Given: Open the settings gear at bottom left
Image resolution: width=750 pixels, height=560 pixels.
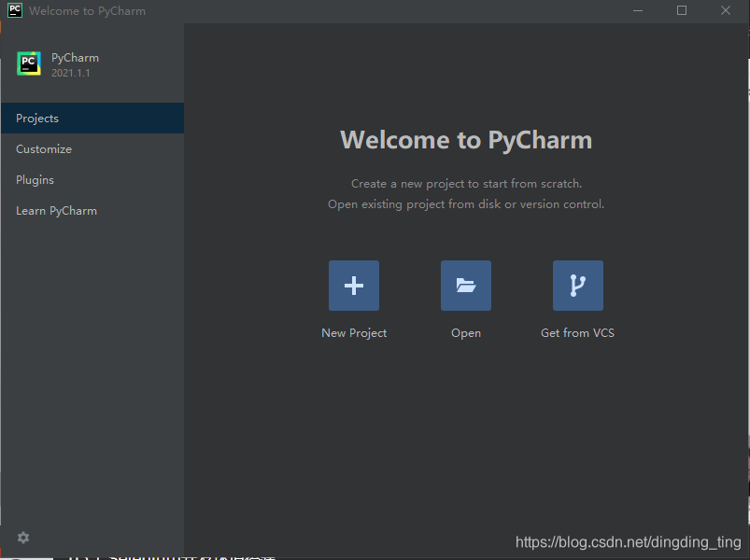Looking at the screenshot, I should (x=23, y=538).
